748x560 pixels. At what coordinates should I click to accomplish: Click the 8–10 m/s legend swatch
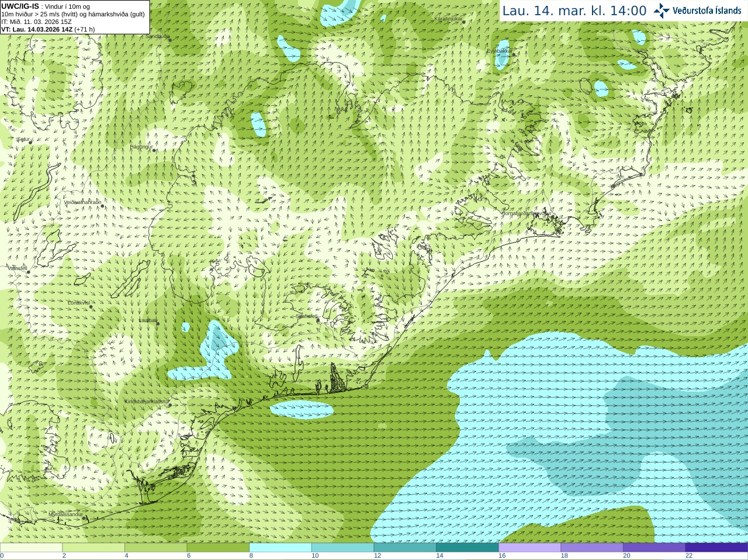click(x=280, y=548)
